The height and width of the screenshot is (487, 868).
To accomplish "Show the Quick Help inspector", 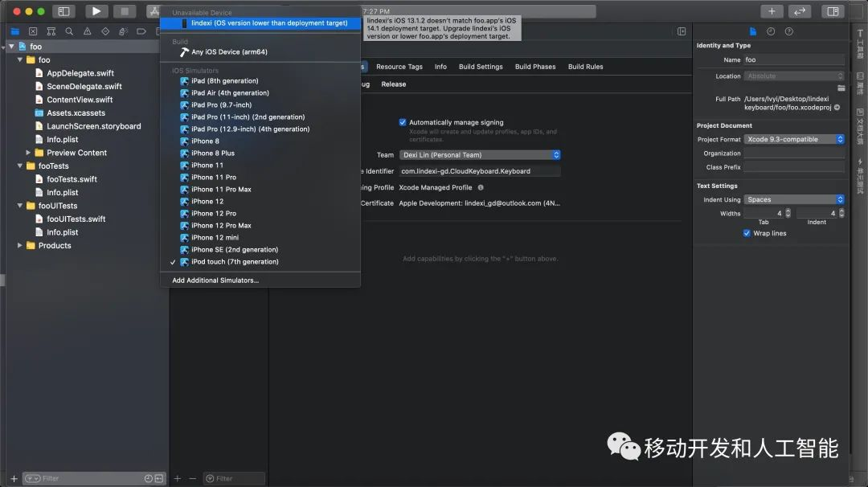I will (x=789, y=31).
